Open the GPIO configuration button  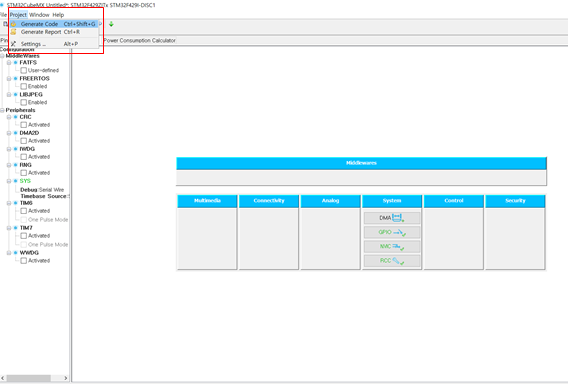coord(392,232)
